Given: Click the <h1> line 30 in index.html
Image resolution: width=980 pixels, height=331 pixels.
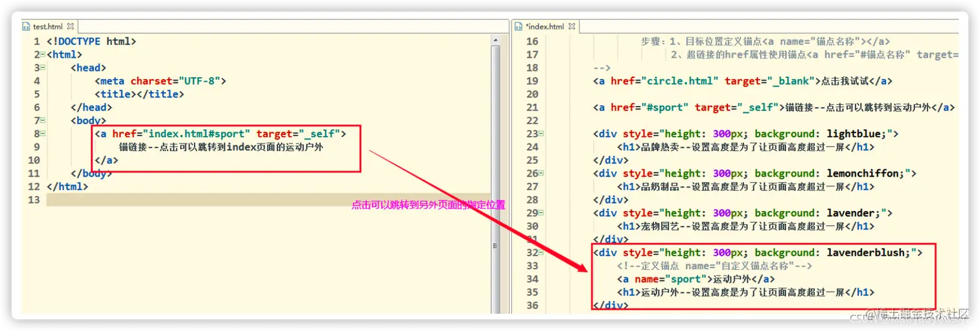Looking at the screenshot, I should pyautogui.click(x=746, y=227).
